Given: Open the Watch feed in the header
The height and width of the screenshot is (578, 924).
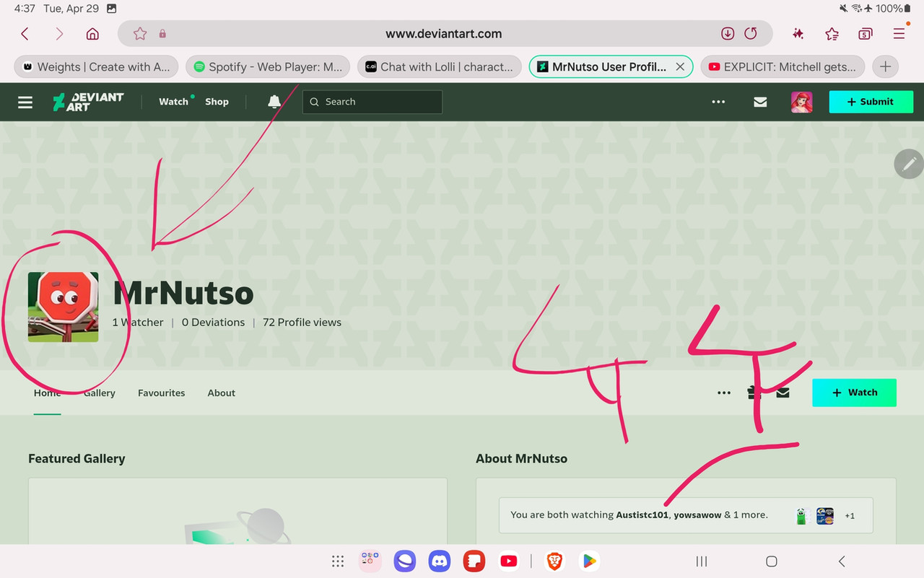Looking at the screenshot, I should (173, 102).
